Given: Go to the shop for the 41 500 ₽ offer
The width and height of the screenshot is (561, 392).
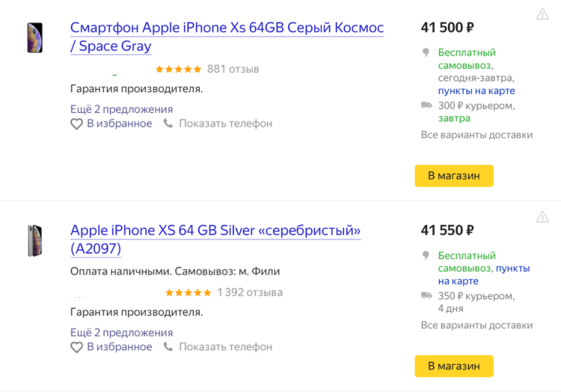Looking at the screenshot, I should pos(454,176).
